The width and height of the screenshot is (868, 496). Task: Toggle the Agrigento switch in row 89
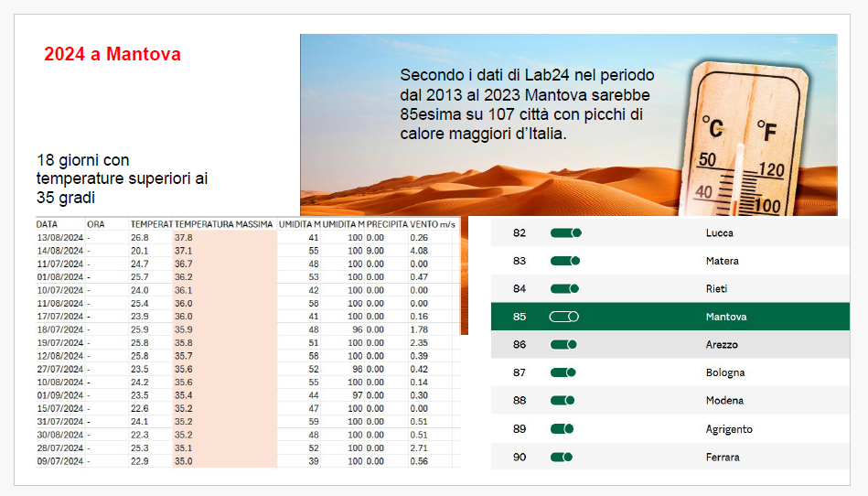point(562,429)
